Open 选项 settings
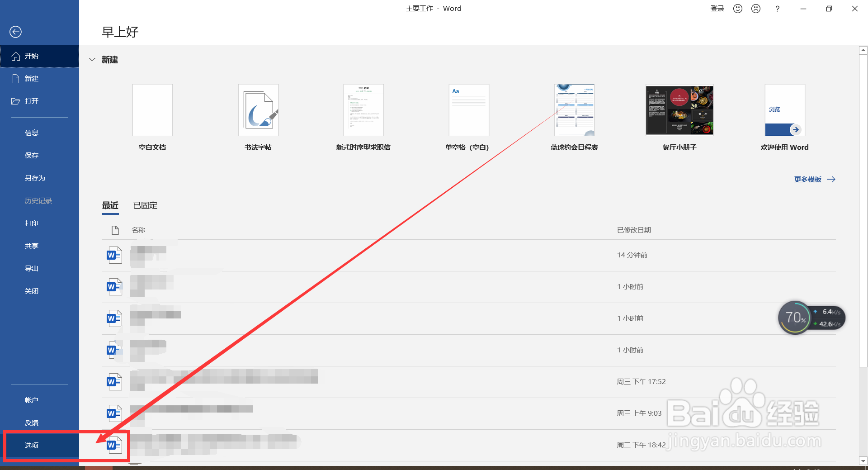868x470 pixels. (x=39, y=446)
